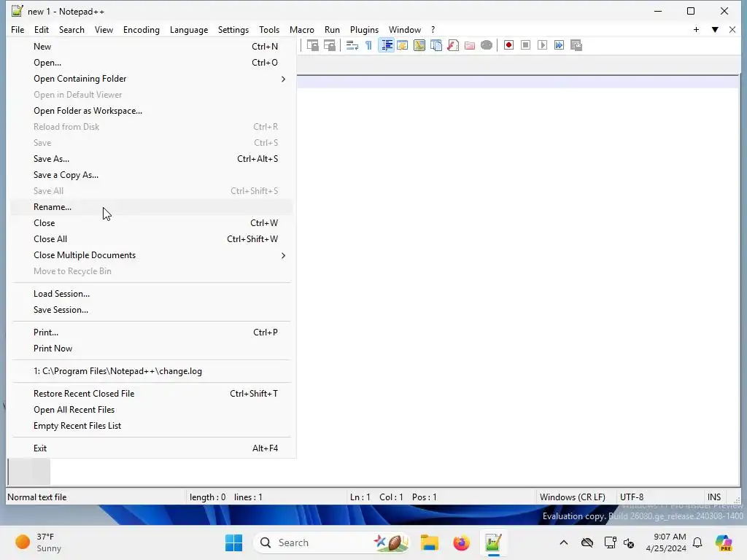Viewport: 747px width, 560px height.
Task: Click the black down-triangle icon in menu bar
Action: (715, 29)
